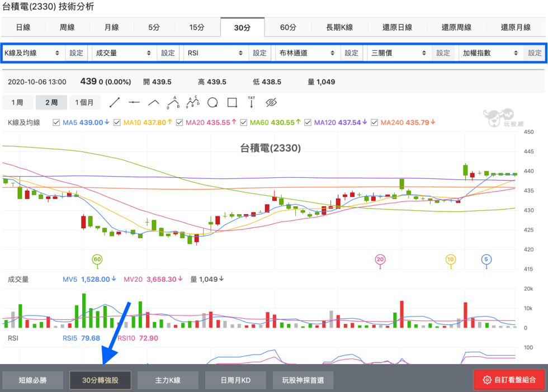Screen dimensions: 548x392
Task: Open the 成交量 indicator dropdown
Action: coord(124,53)
